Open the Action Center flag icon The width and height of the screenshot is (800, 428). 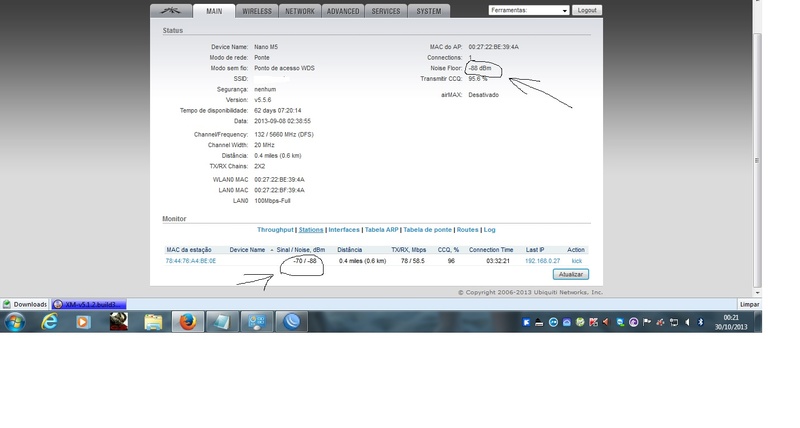click(x=646, y=322)
